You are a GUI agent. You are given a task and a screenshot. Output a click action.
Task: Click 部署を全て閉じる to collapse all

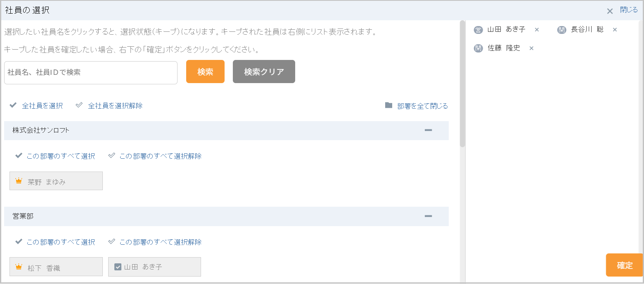(422, 106)
